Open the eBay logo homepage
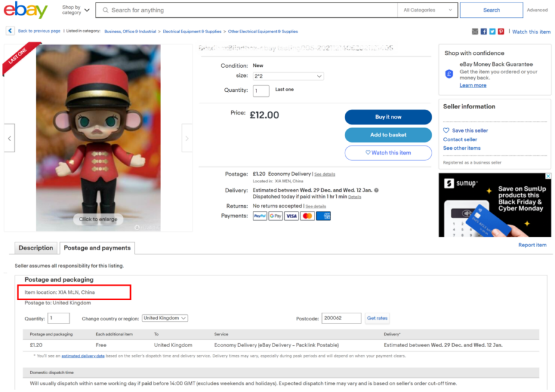 point(25,10)
